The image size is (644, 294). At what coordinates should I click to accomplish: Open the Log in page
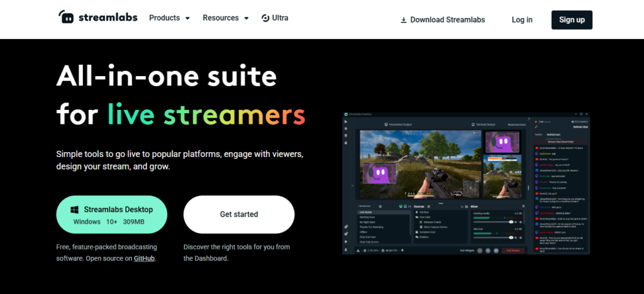pos(522,19)
